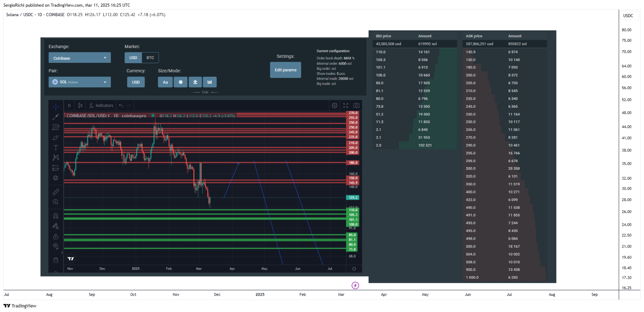Click bid amount 31 953
The width and height of the screenshot is (644, 312).
tap(424, 138)
